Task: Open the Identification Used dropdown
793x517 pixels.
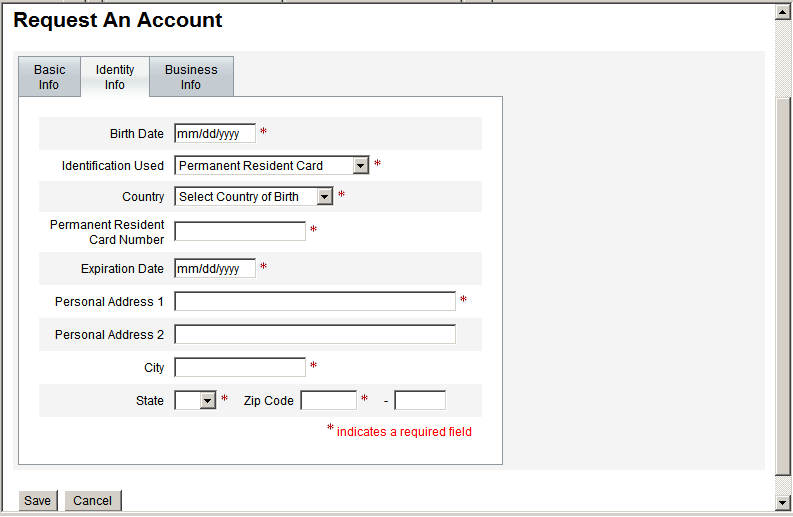Action: tap(272, 166)
